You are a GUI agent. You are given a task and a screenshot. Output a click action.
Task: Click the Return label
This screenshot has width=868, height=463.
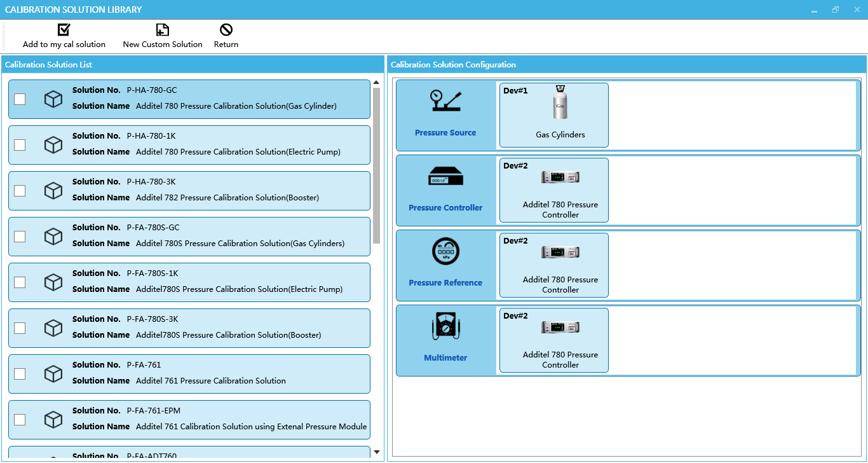[x=226, y=45]
